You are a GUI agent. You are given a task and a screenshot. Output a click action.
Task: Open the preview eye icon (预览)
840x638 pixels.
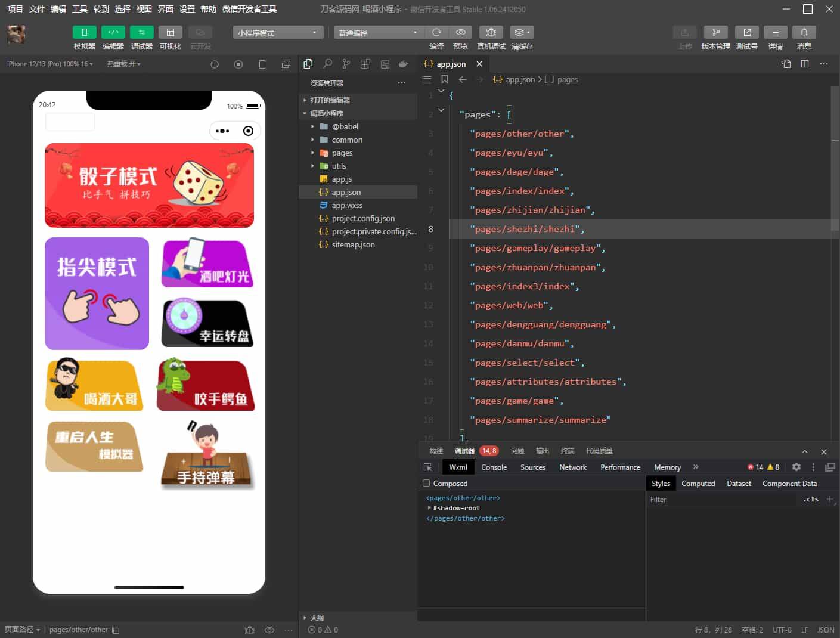pyautogui.click(x=460, y=32)
